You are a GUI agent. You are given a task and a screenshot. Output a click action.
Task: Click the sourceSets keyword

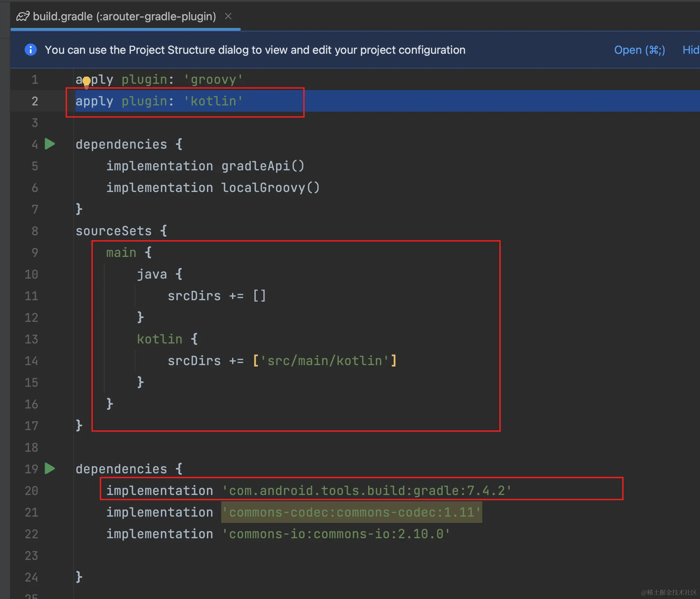pos(113,231)
